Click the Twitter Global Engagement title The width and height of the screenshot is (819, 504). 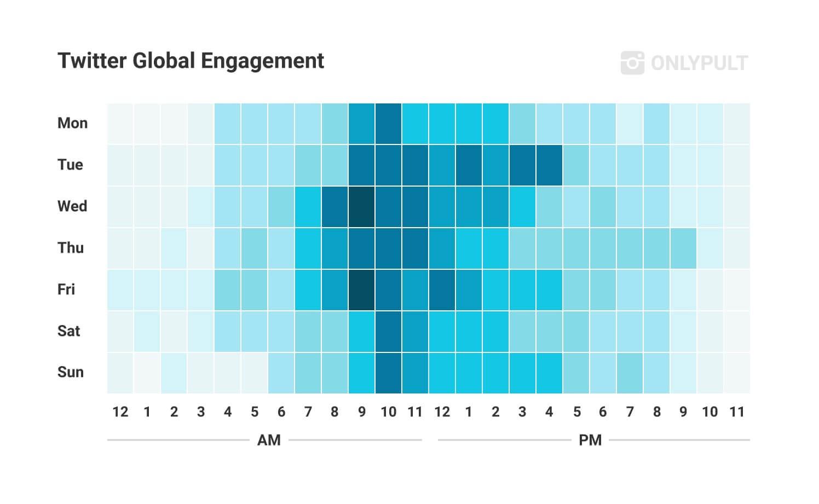[x=191, y=61]
